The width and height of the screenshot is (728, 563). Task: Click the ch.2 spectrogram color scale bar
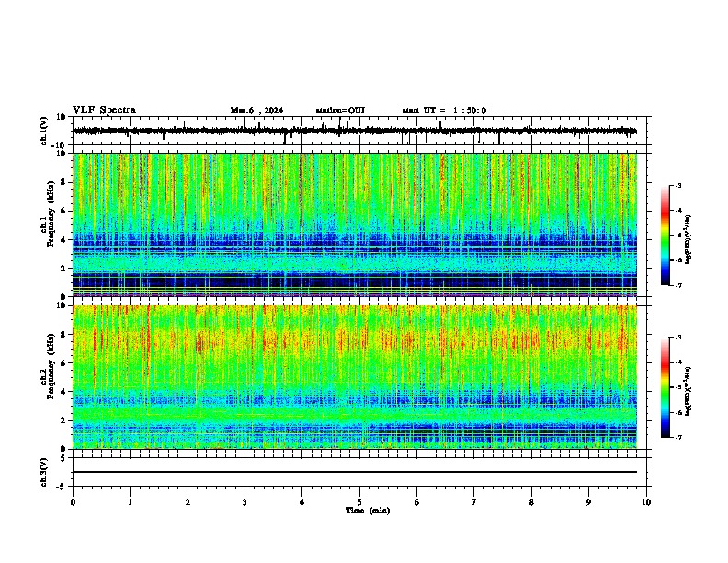(x=665, y=387)
